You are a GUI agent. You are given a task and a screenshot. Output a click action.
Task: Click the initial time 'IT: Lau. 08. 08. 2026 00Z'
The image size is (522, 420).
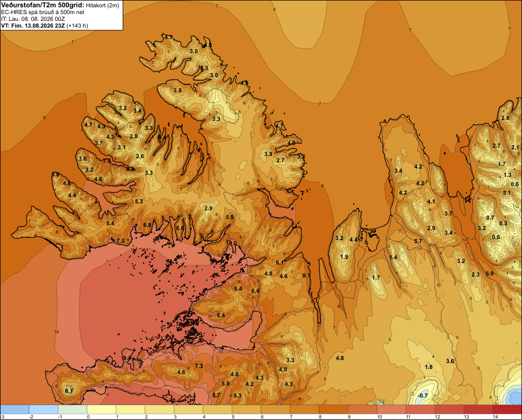click(33, 19)
